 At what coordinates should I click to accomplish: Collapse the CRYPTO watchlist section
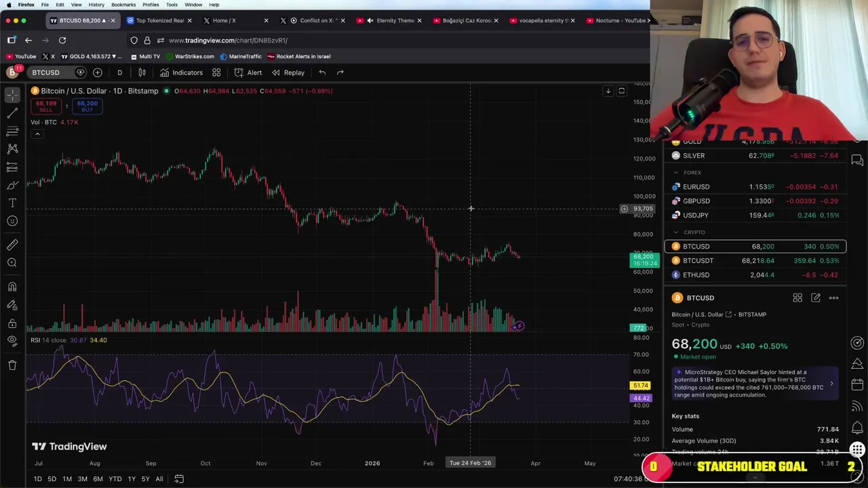click(x=675, y=232)
